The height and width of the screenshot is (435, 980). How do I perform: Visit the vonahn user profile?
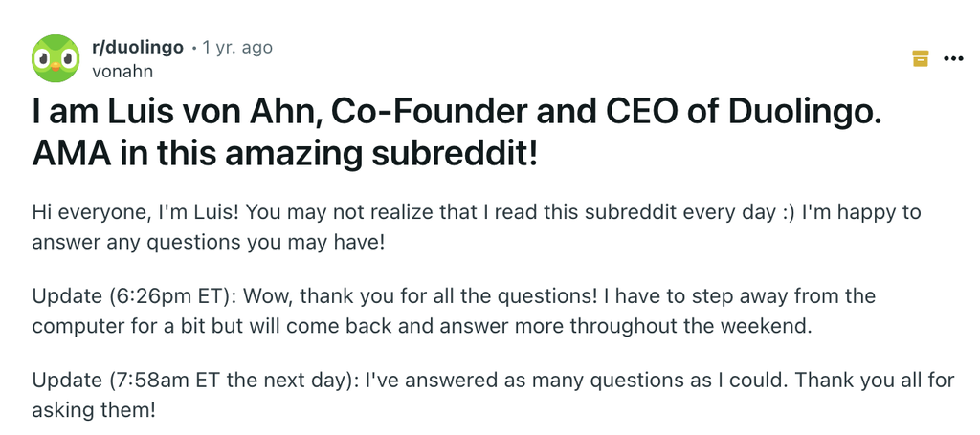click(122, 71)
